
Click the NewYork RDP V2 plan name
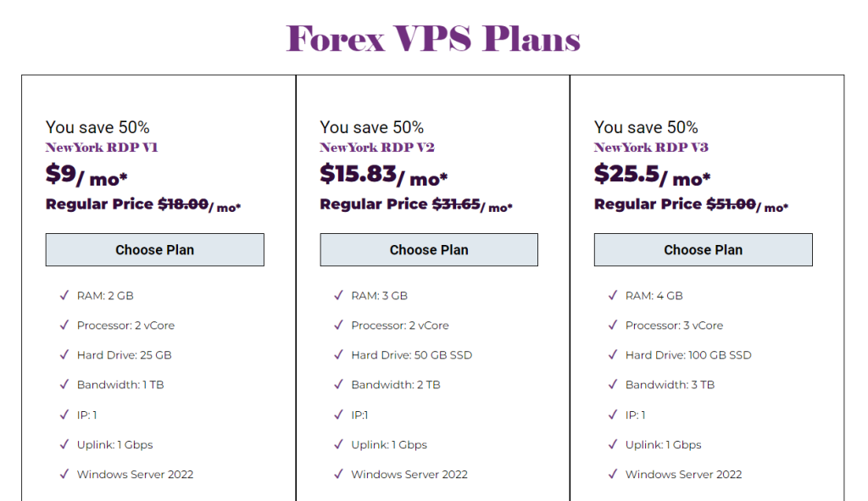coord(377,148)
